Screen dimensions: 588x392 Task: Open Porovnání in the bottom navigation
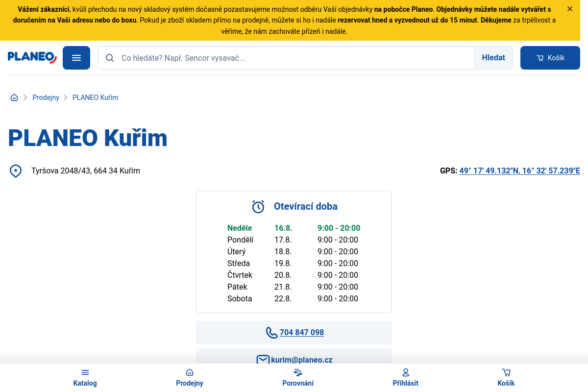298,378
